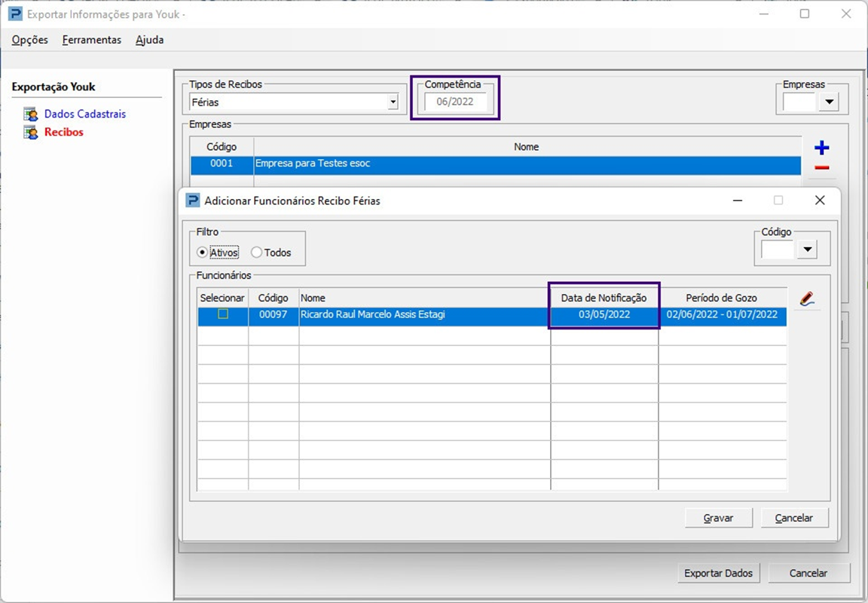Screen dimensions: 868x603
Task: Click the Data de Notificação column header
Action: click(x=604, y=298)
